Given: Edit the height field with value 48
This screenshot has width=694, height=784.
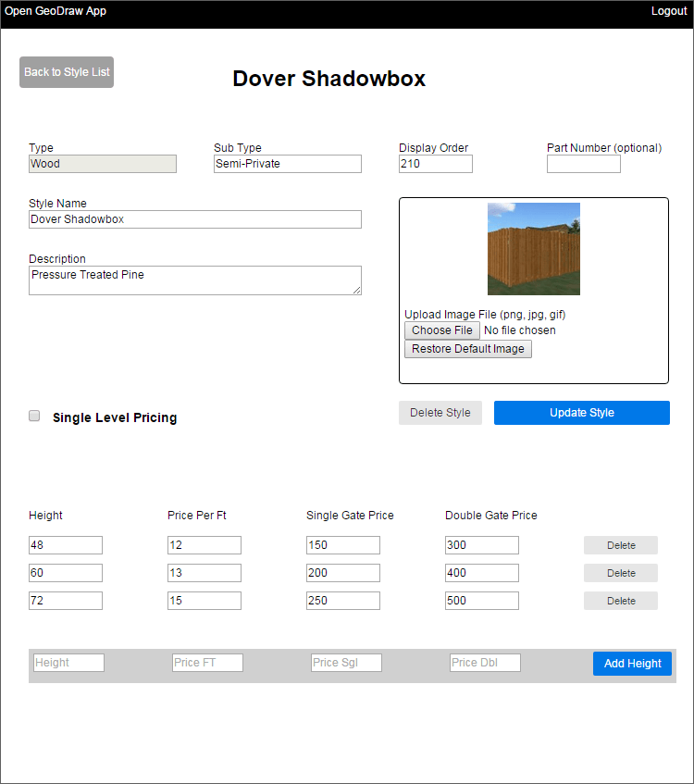Looking at the screenshot, I should pyautogui.click(x=66, y=545).
